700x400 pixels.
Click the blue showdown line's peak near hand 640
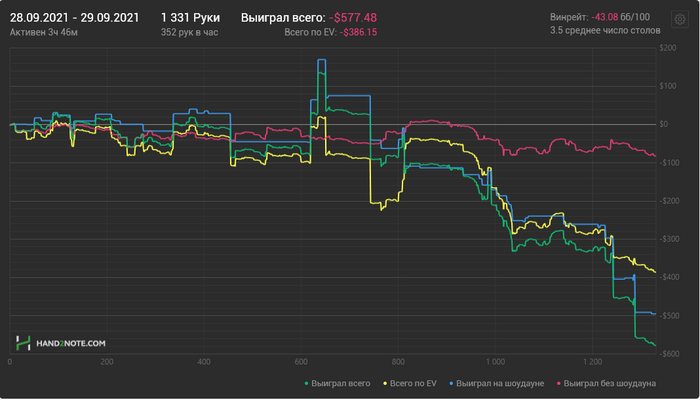point(321,59)
